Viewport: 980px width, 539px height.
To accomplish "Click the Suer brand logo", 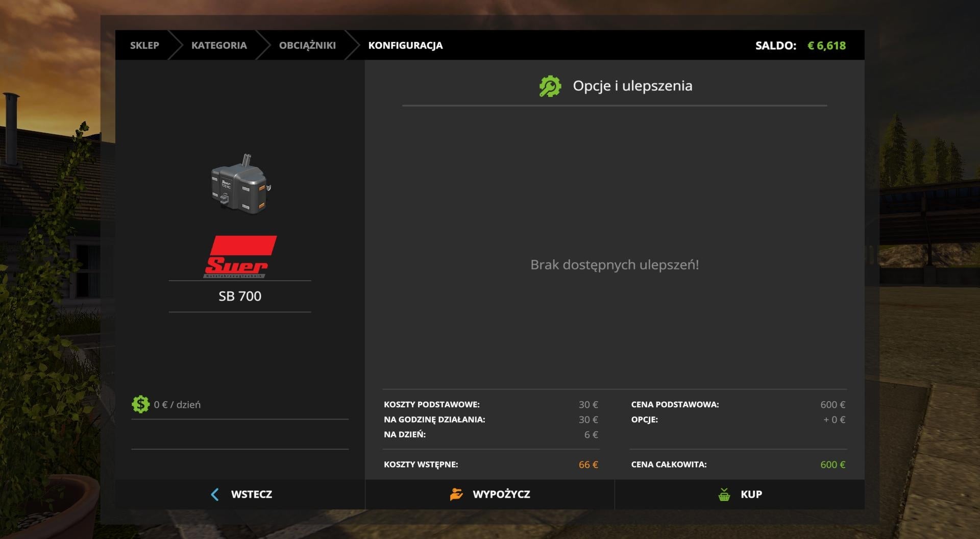I will pyautogui.click(x=240, y=257).
